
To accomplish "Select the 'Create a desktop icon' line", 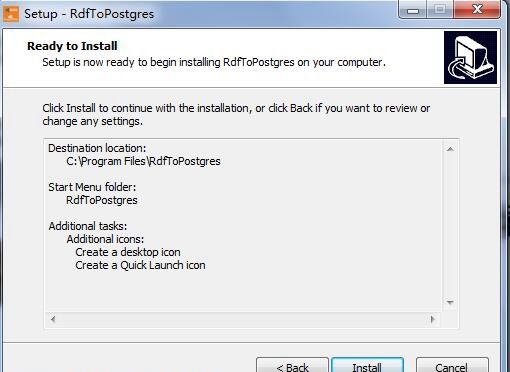I will click(x=128, y=252).
